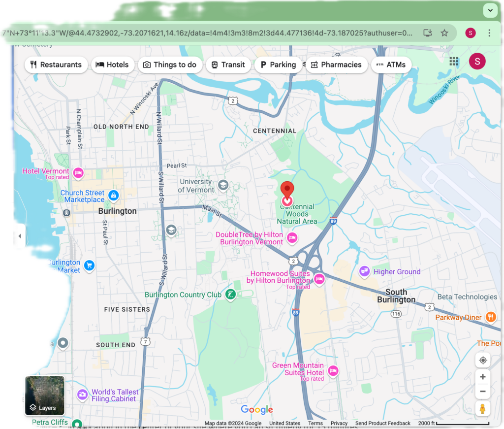
Task: Open Chrome three-dot menu
Action: [489, 33]
